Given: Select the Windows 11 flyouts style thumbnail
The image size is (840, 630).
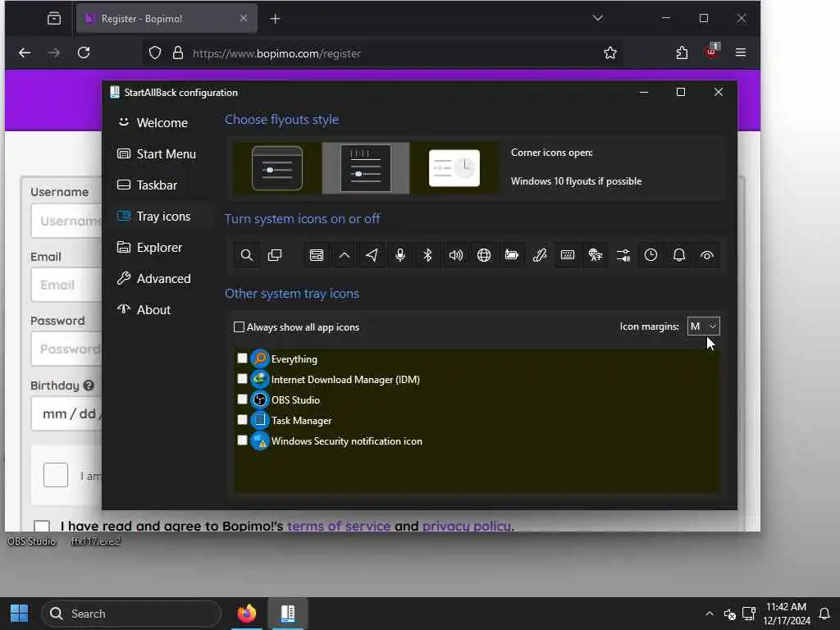Looking at the screenshot, I should 277,168.
